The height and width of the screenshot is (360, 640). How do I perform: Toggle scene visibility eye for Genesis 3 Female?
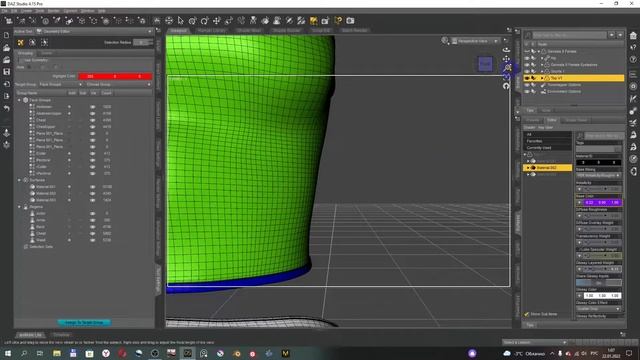[x=527, y=51]
